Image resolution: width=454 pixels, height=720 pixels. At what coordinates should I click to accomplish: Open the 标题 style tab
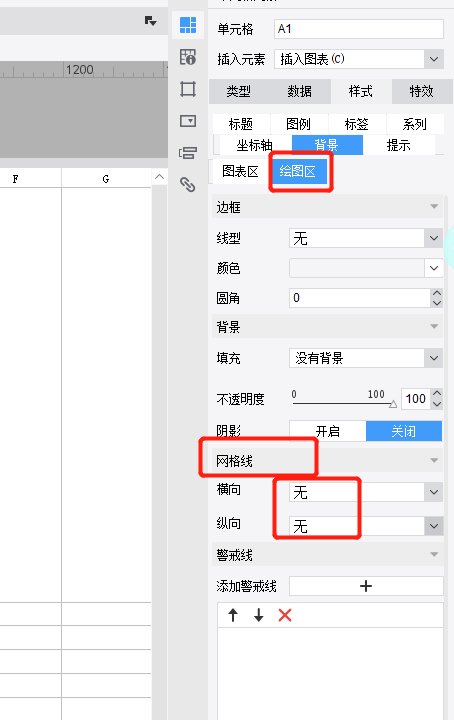(x=241, y=124)
